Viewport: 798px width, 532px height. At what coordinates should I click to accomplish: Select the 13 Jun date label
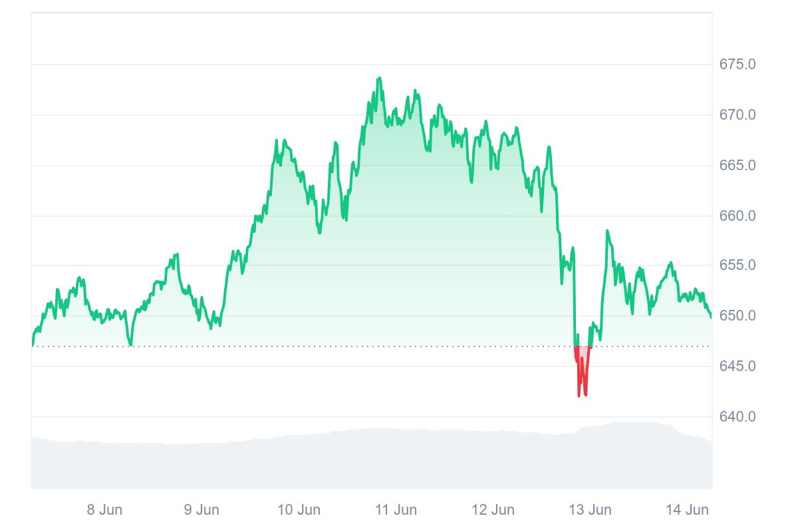pos(590,510)
